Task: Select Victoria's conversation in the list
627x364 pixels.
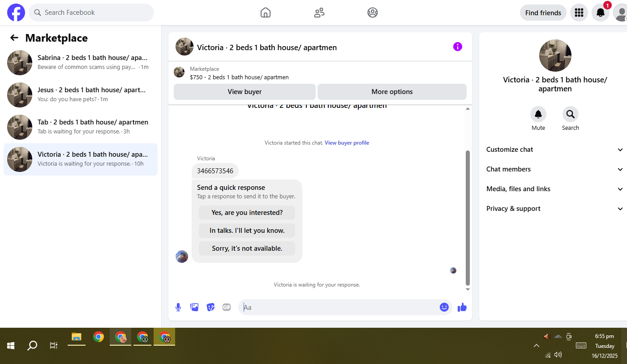Action: (x=81, y=159)
